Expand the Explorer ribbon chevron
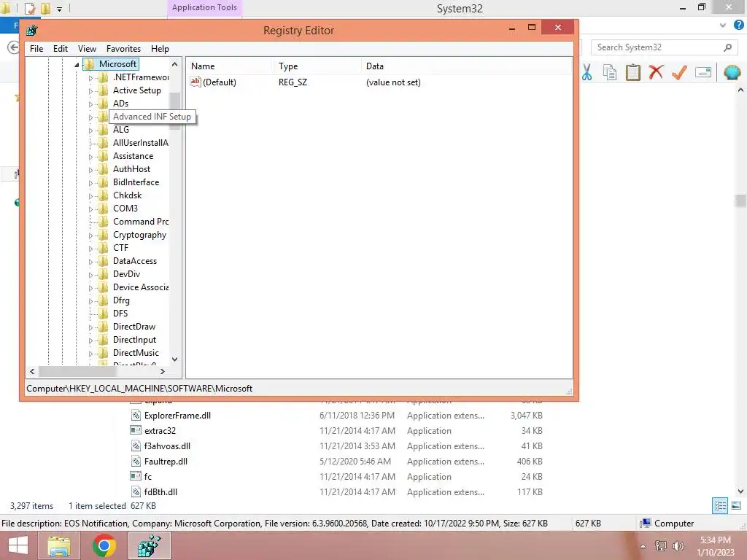 click(x=723, y=26)
